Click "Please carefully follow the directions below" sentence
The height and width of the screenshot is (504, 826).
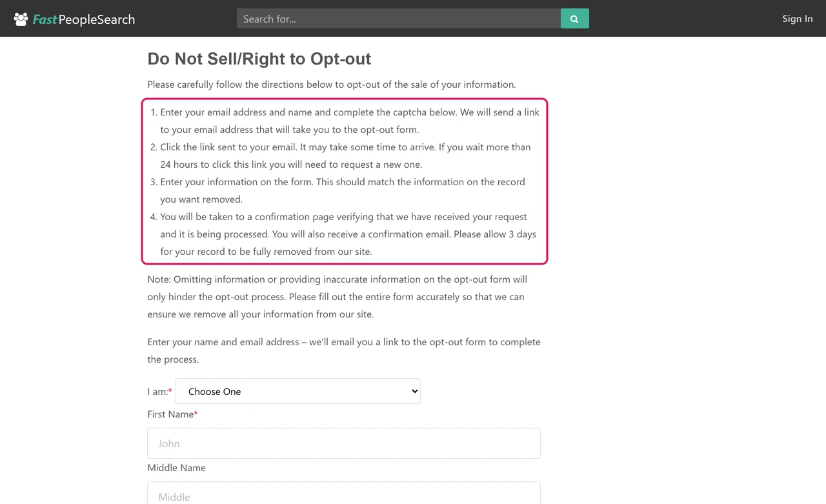pos(332,85)
